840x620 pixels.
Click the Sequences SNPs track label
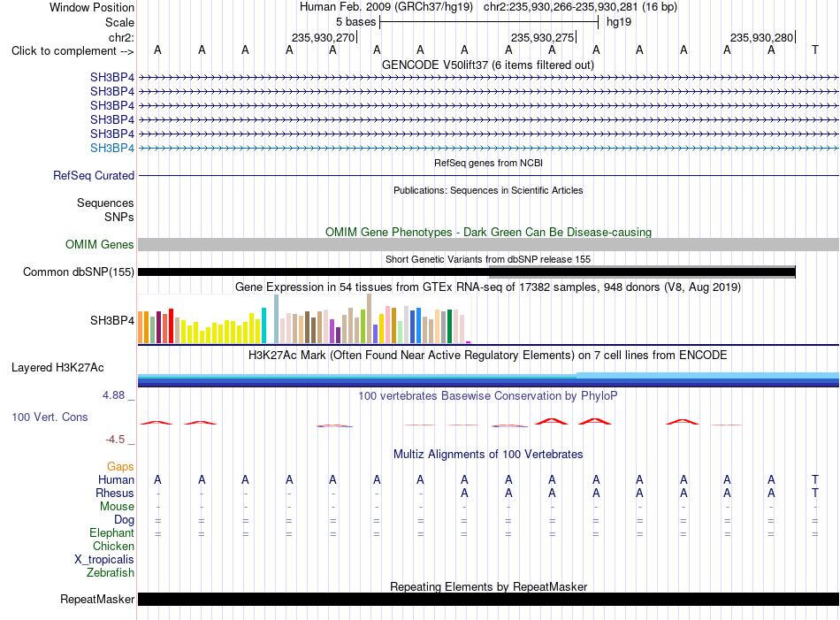pyautogui.click(x=105, y=210)
